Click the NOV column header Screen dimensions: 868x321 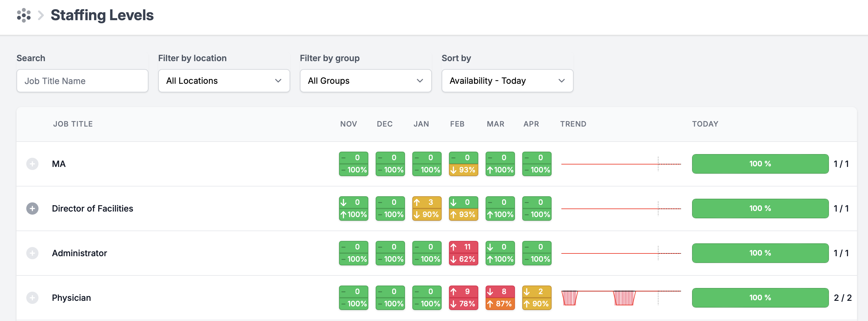tap(348, 124)
